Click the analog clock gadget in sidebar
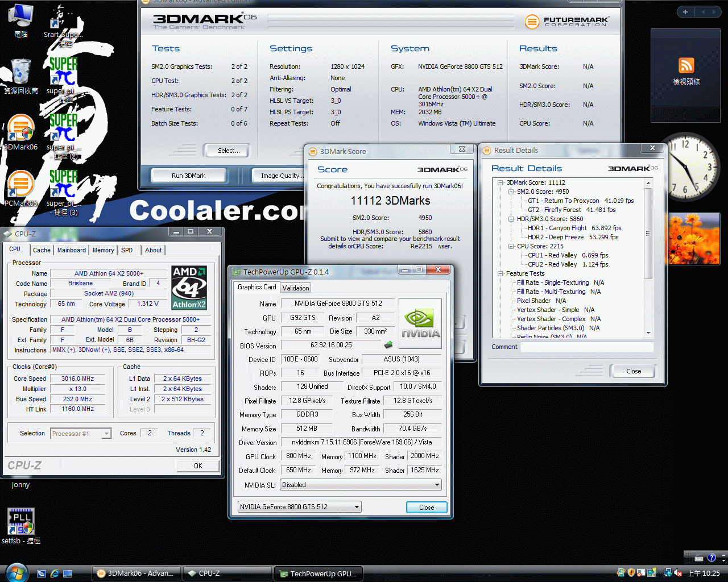 tap(686, 166)
